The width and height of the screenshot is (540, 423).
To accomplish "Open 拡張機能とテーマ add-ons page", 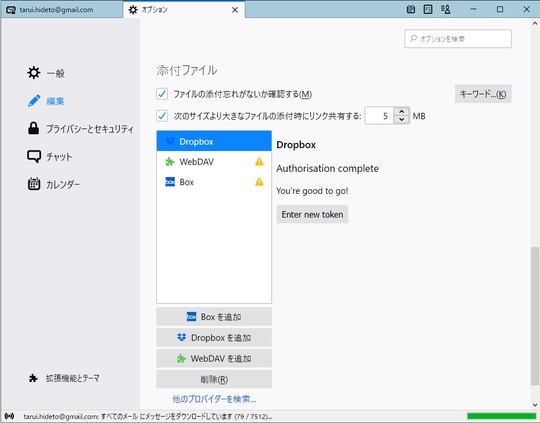I will click(x=64, y=378).
